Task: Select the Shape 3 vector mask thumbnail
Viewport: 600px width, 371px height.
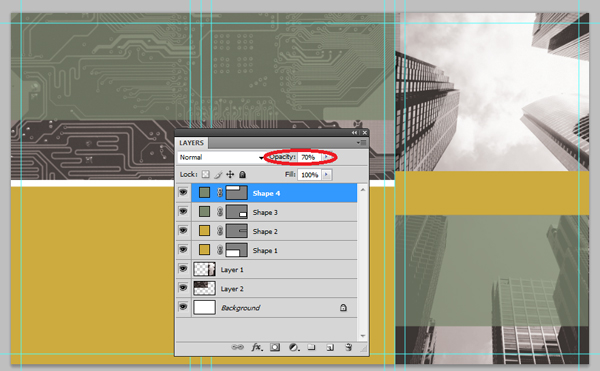Action: tap(236, 212)
